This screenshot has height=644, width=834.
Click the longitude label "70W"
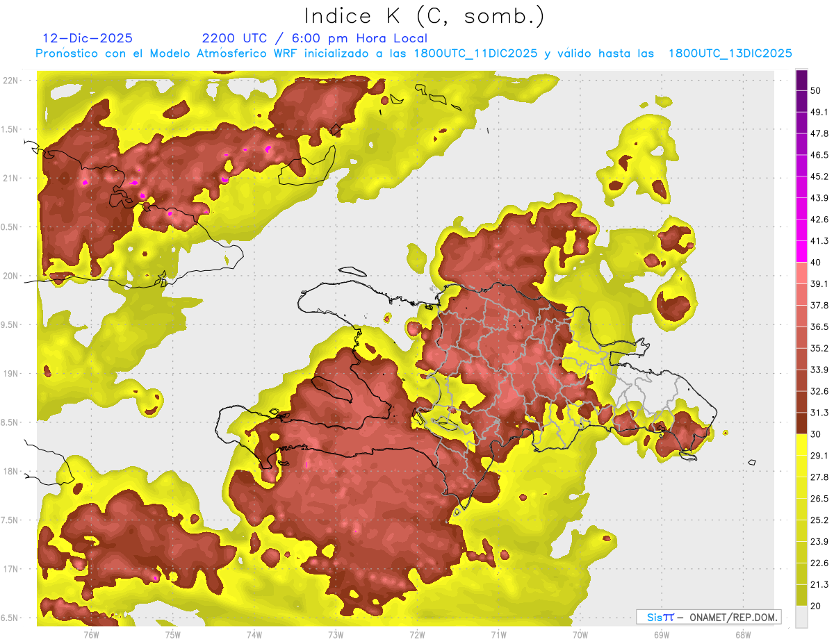coord(580,634)
